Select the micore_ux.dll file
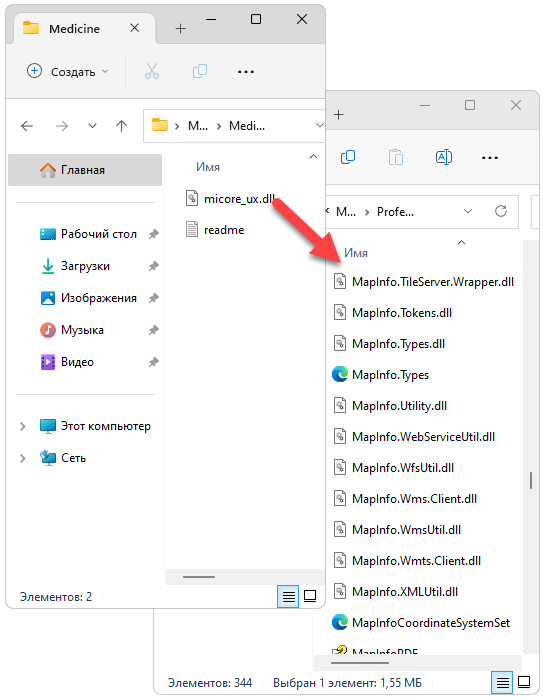This screenshot has height=700, width=543. (x=239, y=199)
